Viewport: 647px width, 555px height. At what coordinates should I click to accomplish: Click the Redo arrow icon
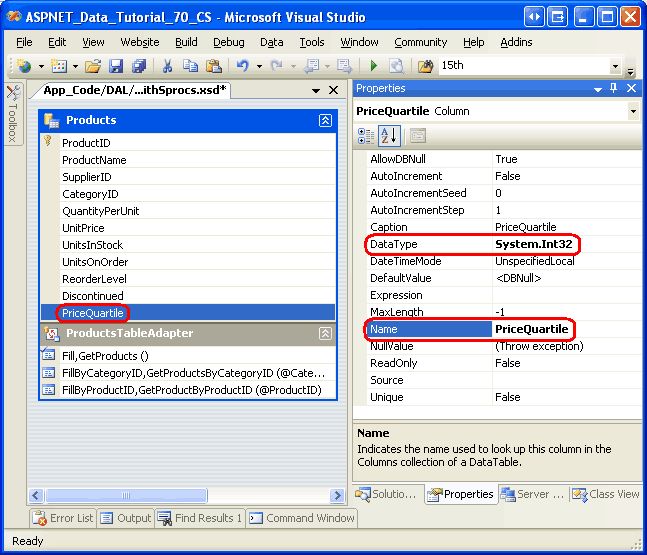point(276,66)
